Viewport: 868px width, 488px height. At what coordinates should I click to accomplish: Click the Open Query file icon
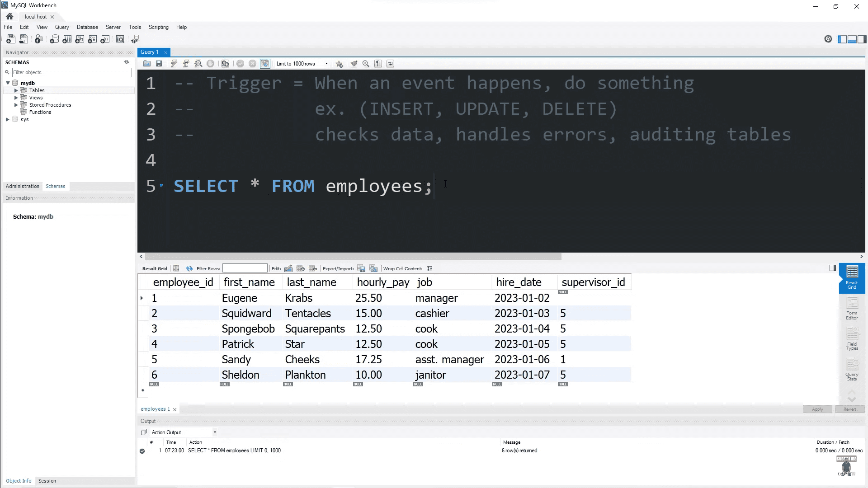coord(146,64)
